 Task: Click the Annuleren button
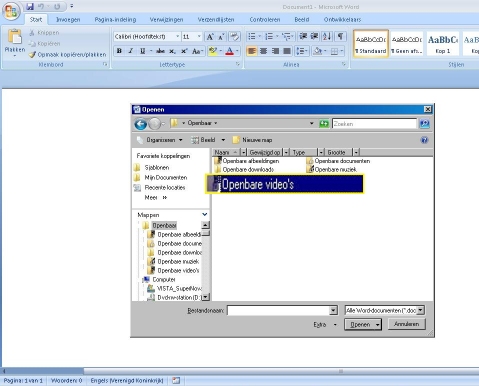coord(406,324)
